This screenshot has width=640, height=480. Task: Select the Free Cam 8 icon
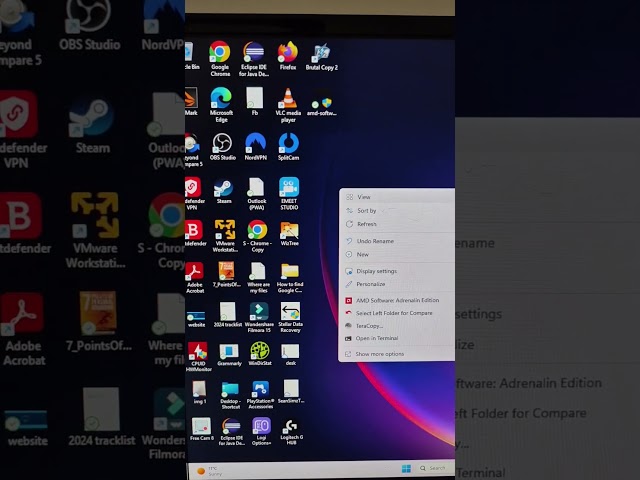coord(201,429)
